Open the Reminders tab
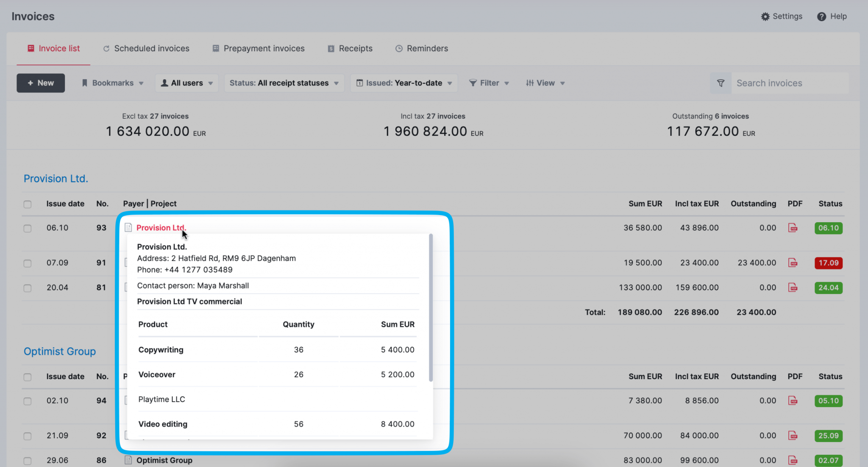868x467 pixels. click(x=421, y=48)
